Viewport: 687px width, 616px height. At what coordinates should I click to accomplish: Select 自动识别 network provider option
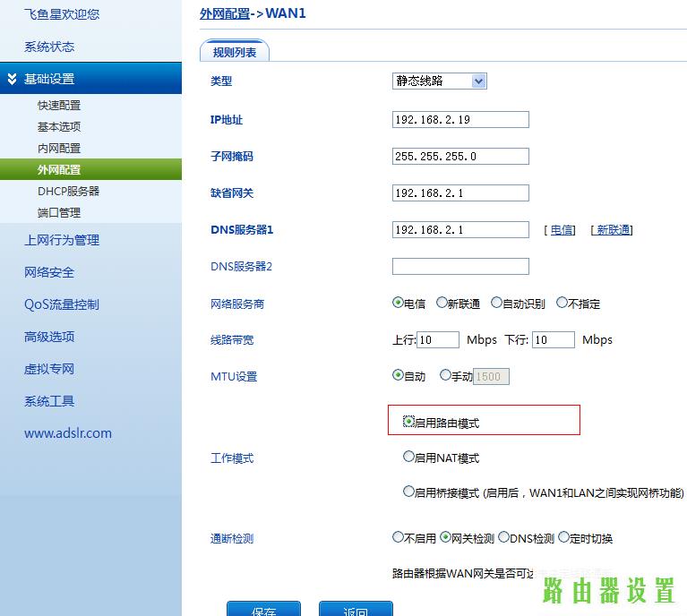(x=496, y=303)
